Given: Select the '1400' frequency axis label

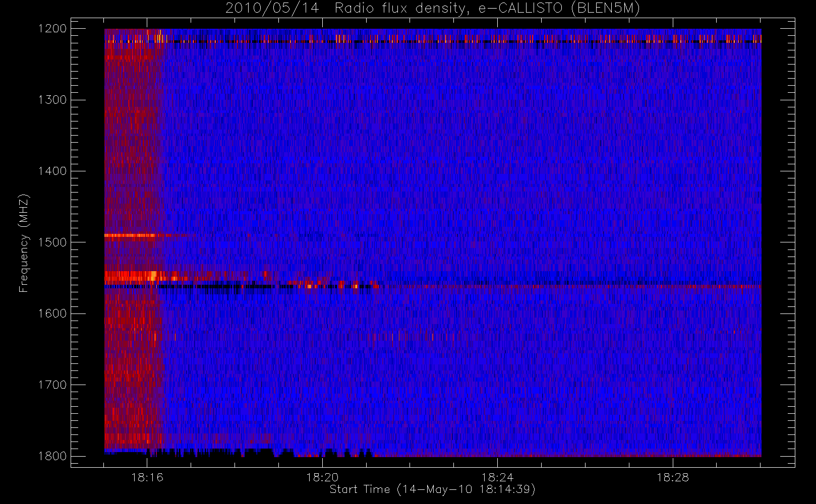Looking at the screenshot, I should pos(52,171).
